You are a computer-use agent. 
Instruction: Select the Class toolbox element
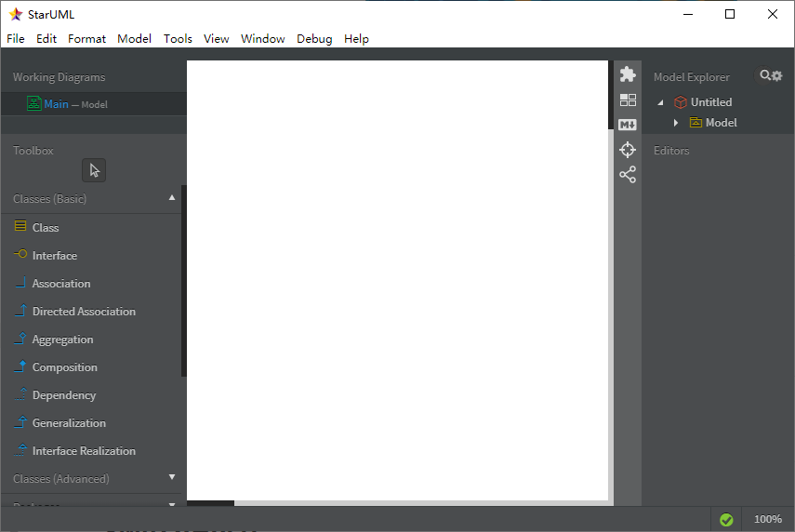point(45,228)
